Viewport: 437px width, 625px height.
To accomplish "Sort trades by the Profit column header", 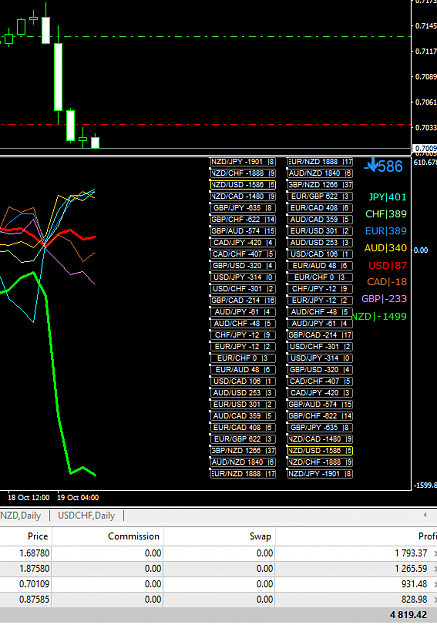I will pos(356,537).
